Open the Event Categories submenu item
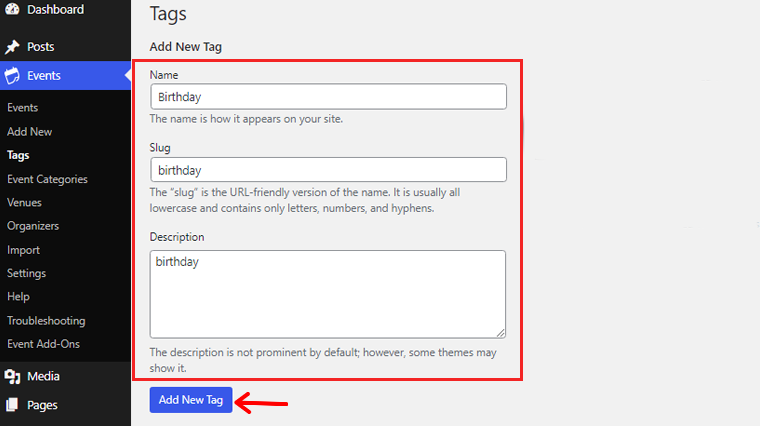Viewport: 760px width, 426px height. coord(48,179)
